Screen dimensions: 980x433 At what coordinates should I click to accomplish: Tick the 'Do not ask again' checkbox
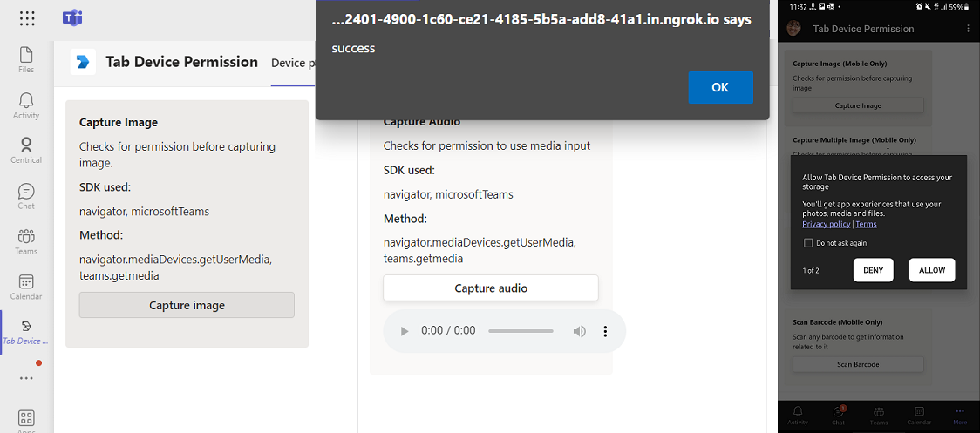(808, 243)
